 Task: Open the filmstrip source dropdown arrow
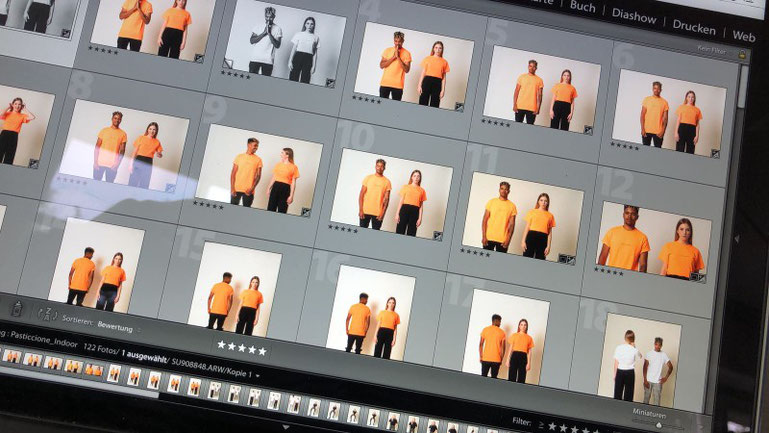258,376
